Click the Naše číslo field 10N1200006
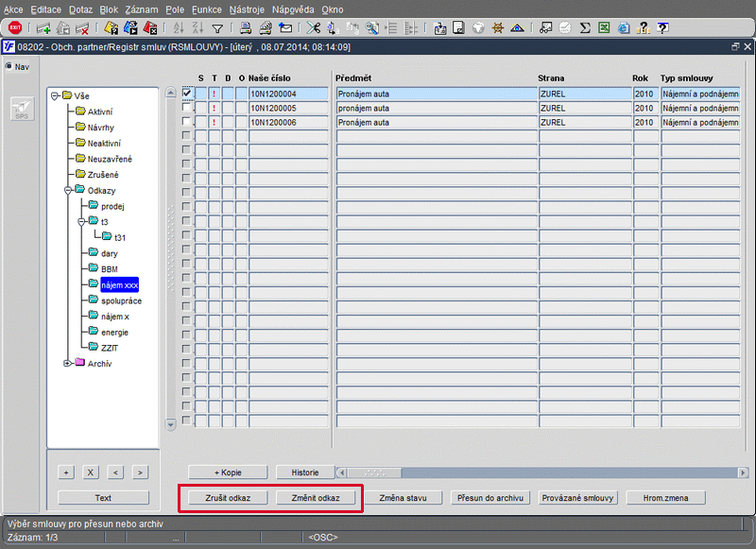The image size is (756, 549). (288, 123)
